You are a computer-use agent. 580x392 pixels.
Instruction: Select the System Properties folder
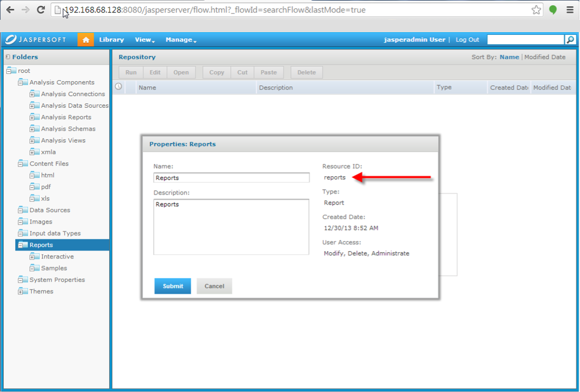click(57, 280)
